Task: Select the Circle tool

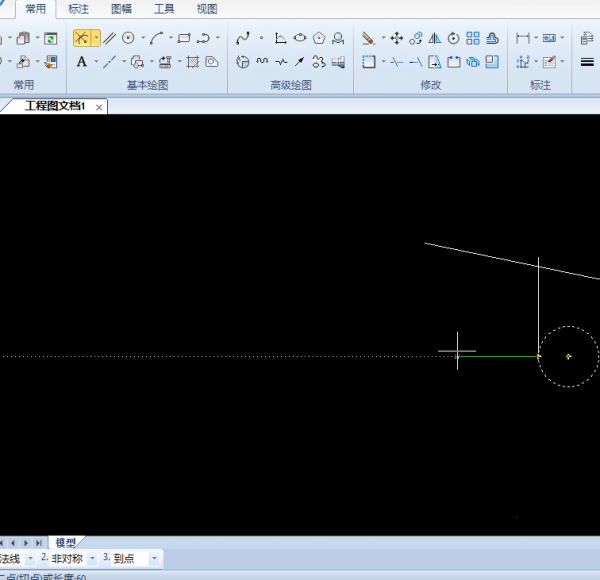Action: [x=128, y=38]
